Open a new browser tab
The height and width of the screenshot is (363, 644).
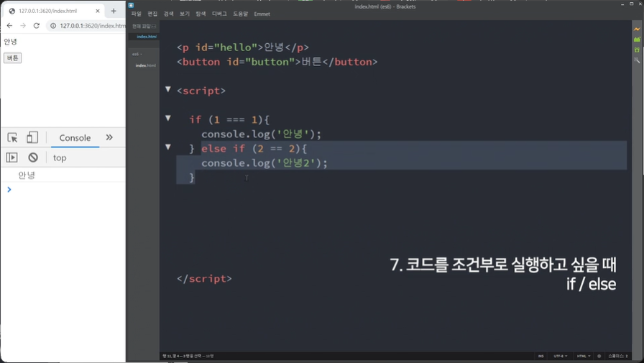pyautogui.click(x=114, y=11)
